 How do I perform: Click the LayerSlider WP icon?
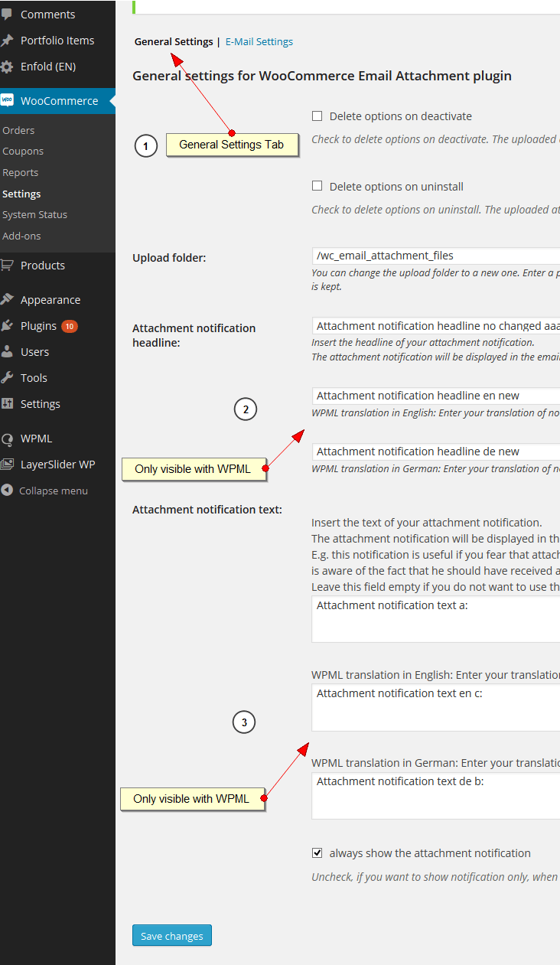(7, 465)
